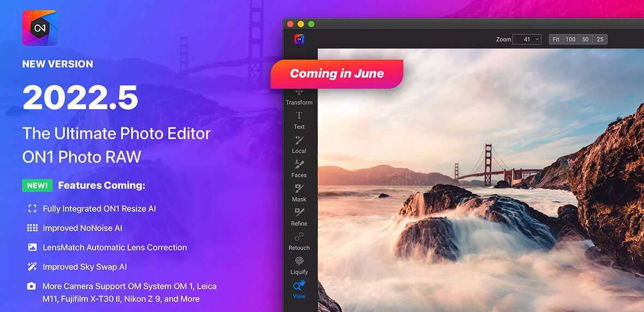Minimize window with yellow button
644x312 pixels.
[x=301, y=24]
